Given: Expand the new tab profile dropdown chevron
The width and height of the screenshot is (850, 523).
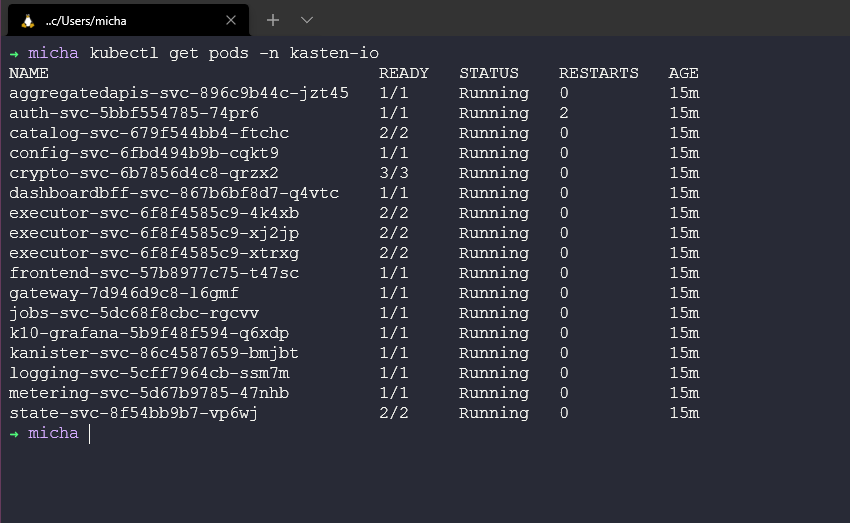Looking at the screenshot, I should coord(307,20).
